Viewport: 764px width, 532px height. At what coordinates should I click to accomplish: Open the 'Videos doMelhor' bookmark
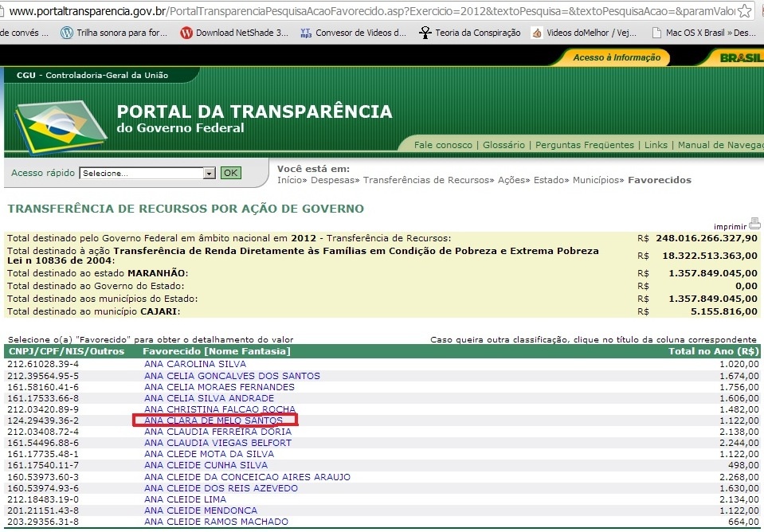[x=585, y=33]
